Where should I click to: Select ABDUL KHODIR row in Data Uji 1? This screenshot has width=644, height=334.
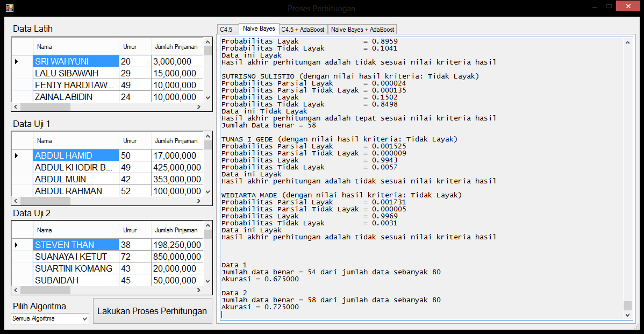point(75,167)
